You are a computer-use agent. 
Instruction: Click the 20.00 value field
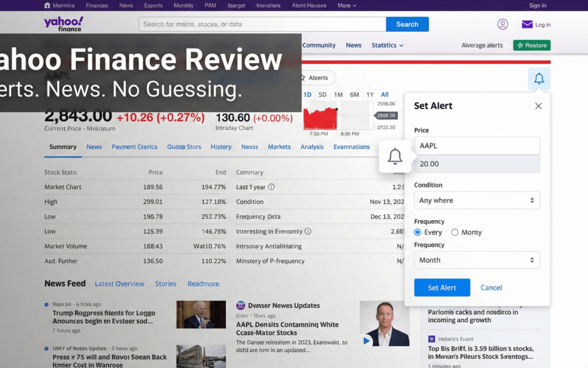[x=476, y=164]
